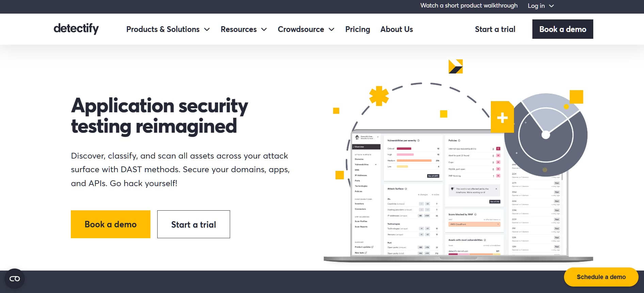Expand the Resources menu chevron
This screenshot has width=644, height=293.
pyautogui.click(x=264, y=30)
